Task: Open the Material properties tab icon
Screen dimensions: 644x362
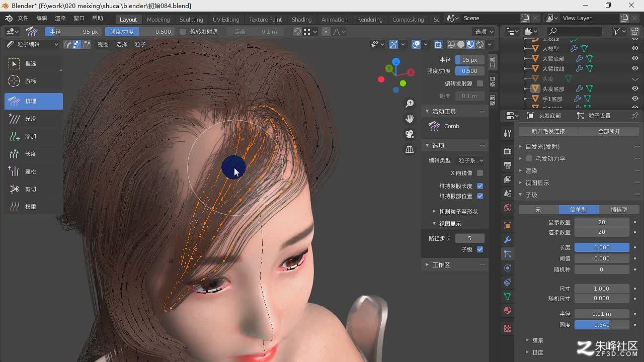Action: click(x=508, y=310)
